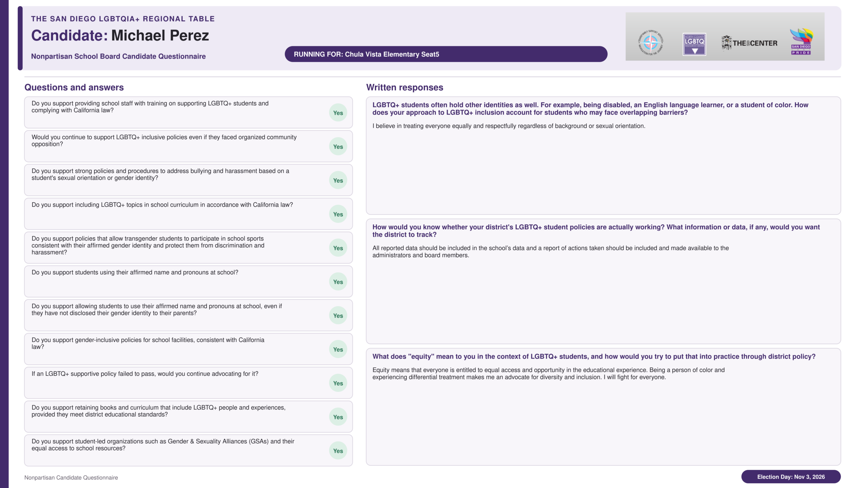
Task: Click Yes badge for affirmed name and pronouns question
Action: click(x=338, y=282)
